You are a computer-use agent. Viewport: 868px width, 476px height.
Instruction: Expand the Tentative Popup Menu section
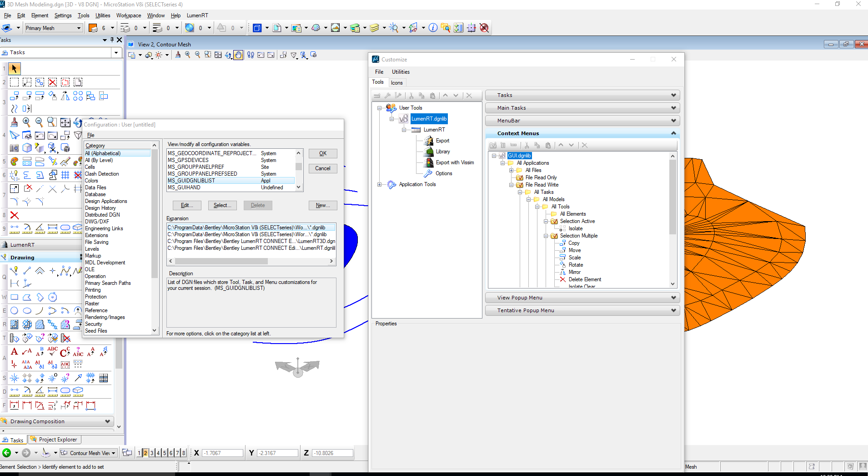pos(582,310)
